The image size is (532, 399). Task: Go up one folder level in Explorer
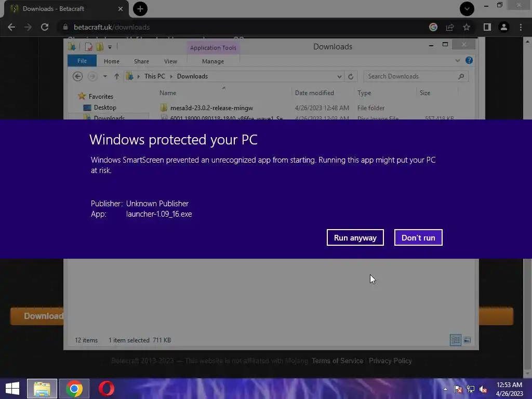point(117,76)
